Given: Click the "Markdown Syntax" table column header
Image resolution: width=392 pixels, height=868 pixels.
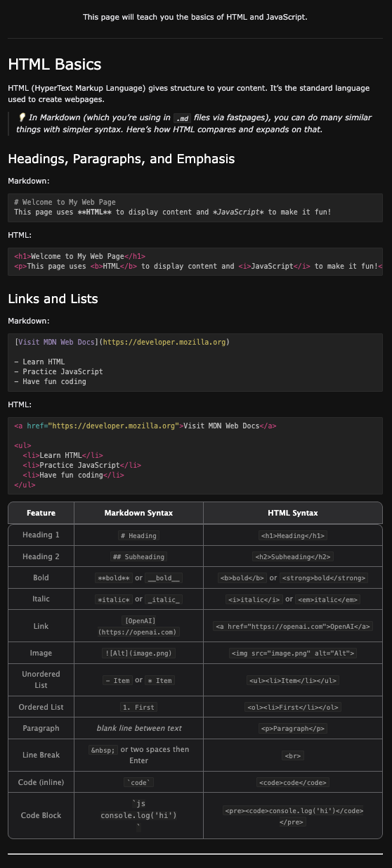Looking at the screenshot, I should [138, 513].
